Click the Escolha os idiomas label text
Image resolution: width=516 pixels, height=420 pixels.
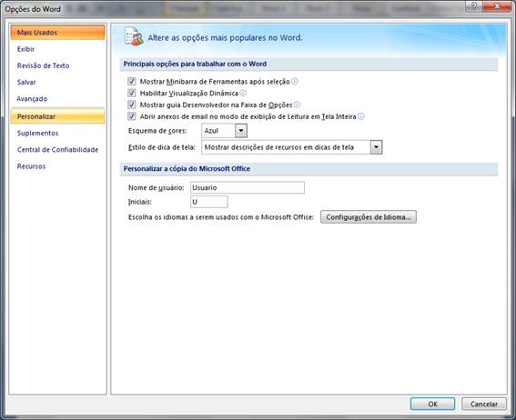point(221,217)
